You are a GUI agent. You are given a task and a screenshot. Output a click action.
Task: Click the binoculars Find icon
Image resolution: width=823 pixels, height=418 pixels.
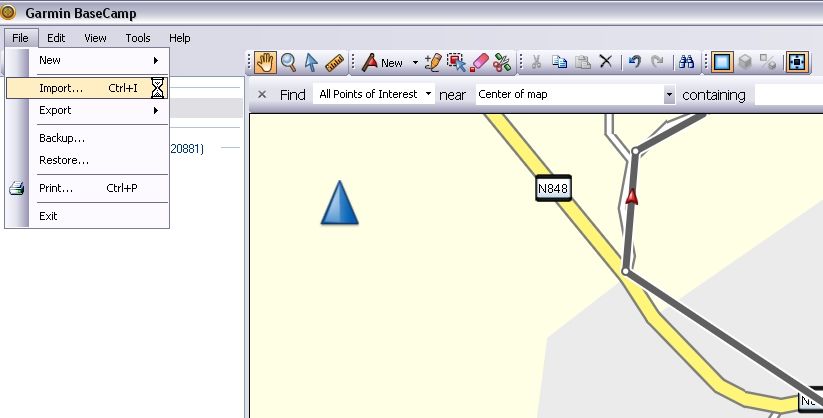tap(686, 62)
